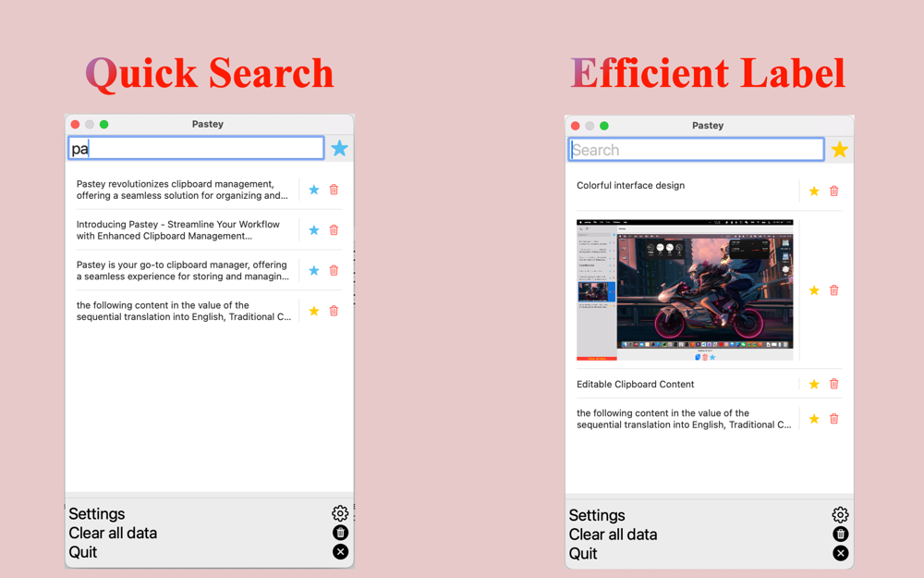924x578 pixels.
Task: Choose 'Clear all data' in the left window
Action: coord(113,534)
